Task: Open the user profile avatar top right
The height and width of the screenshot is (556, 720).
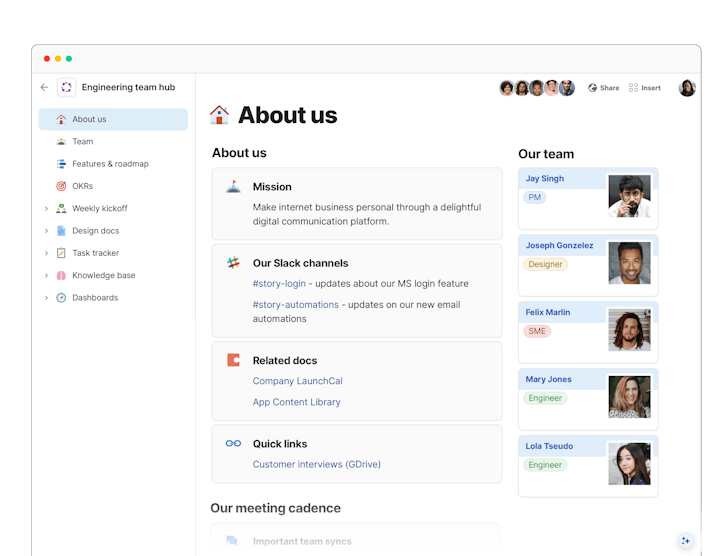Action: (687, 88)
